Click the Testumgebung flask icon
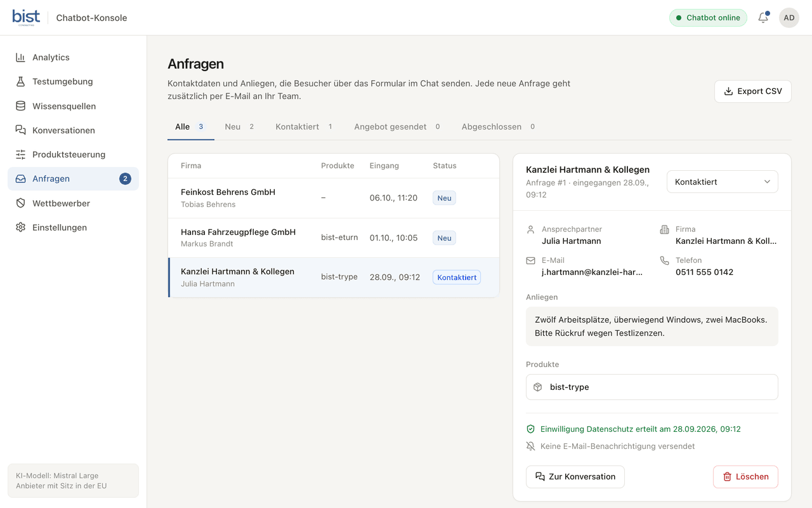812x508 pixels. pyautogui.click(x=21, y=81)
